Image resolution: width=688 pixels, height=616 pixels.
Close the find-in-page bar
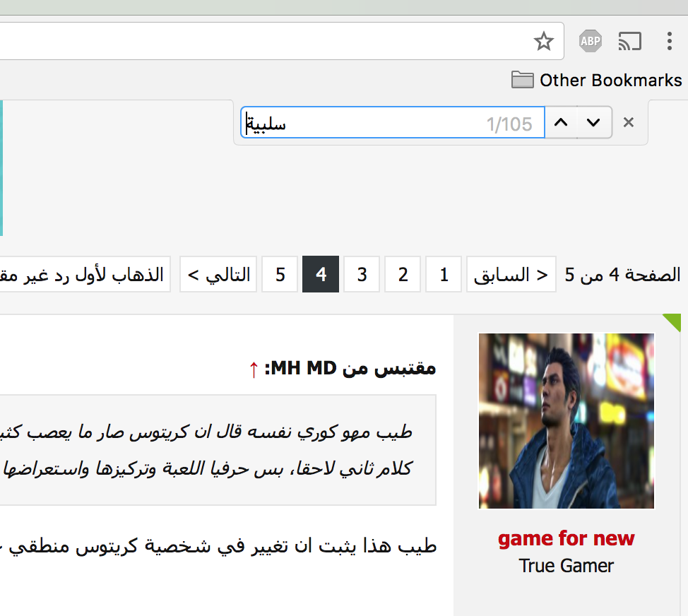629,122
